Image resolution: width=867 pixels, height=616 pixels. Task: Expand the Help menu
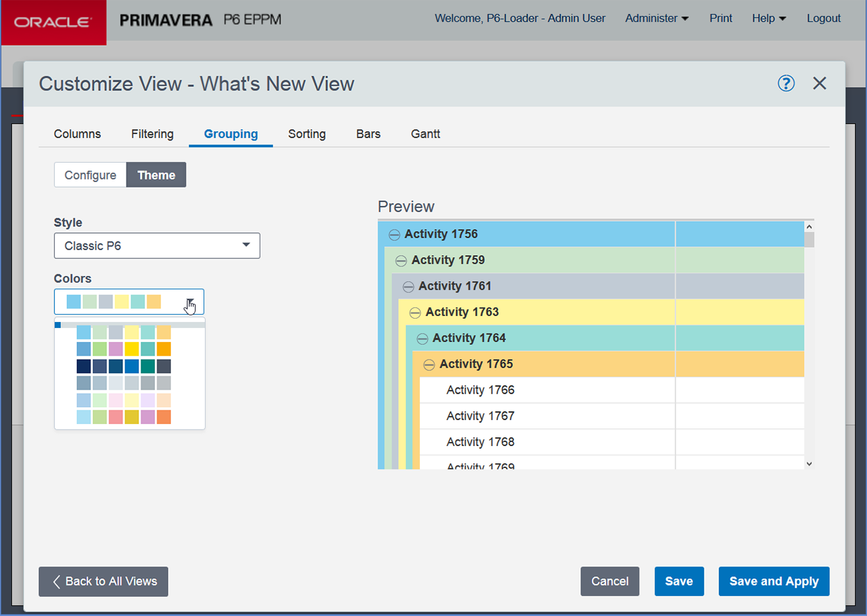769,19
